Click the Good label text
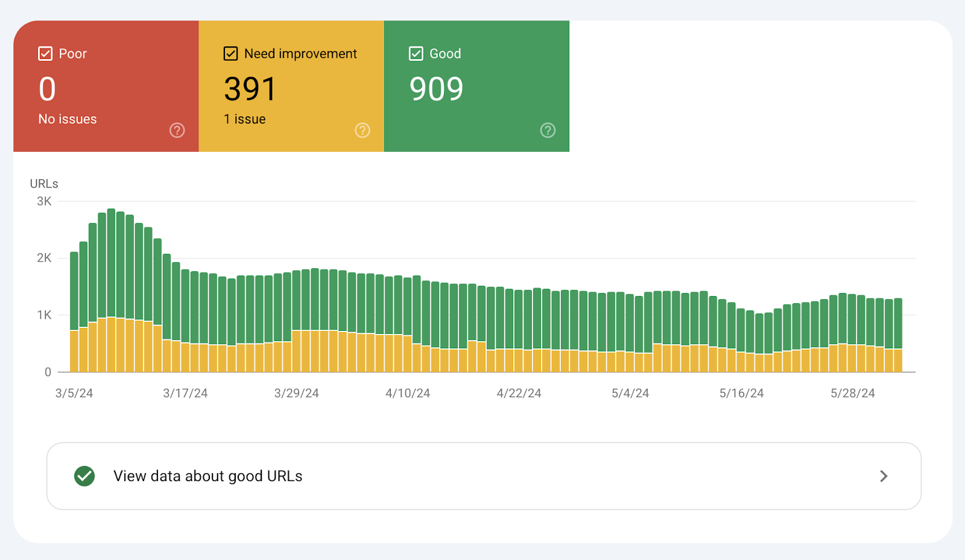The image size is (965, 560). click(x=445, y=54)
